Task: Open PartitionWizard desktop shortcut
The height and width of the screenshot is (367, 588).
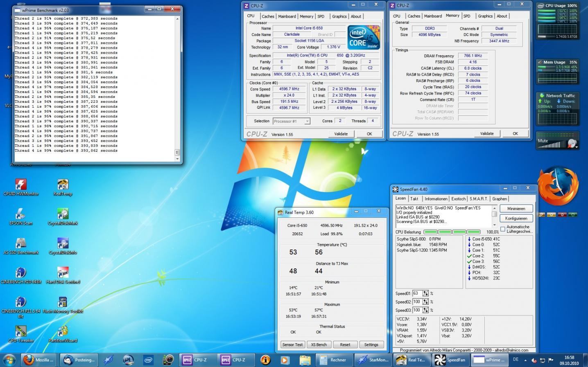Action: coord(63,334)
